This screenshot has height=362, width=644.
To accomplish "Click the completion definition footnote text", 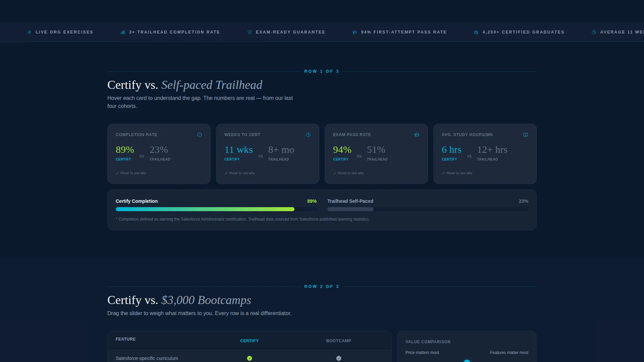I will 243,219.
